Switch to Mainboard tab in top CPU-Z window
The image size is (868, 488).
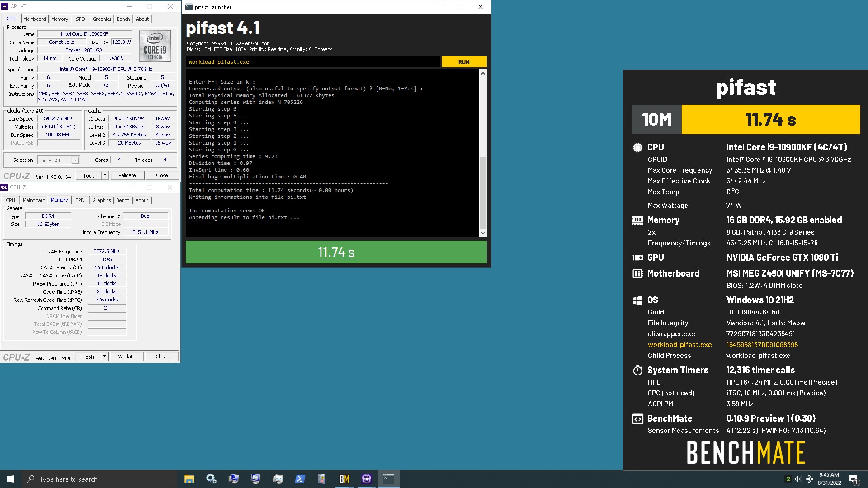34,19
